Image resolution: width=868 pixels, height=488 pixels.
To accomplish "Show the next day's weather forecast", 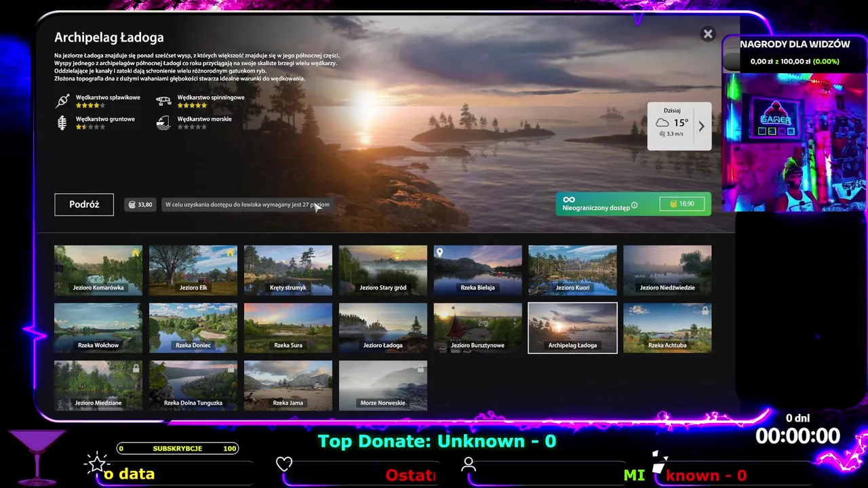I will pos(702,126).
